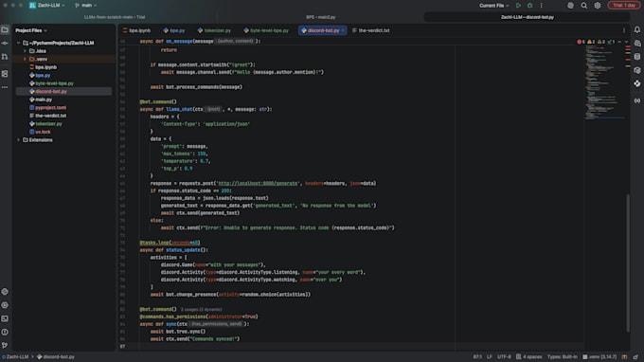Open the Code With Me icon

[570, 6]
